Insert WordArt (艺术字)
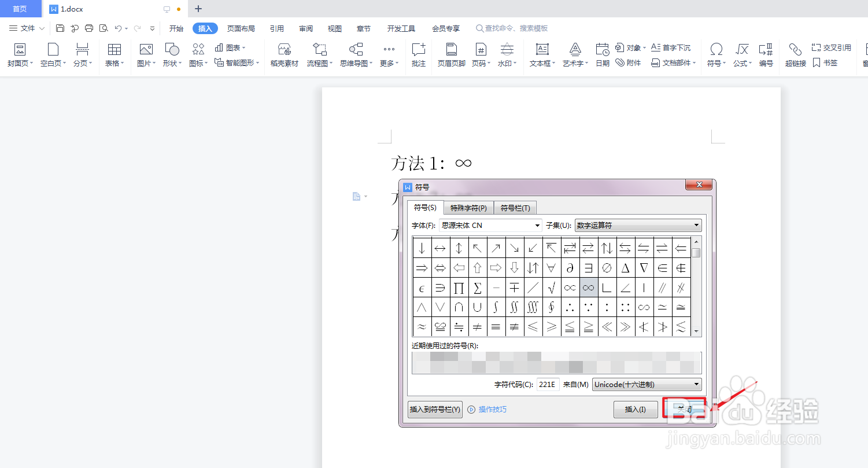Image resolution: width=868 pixels, height=468 pixels. pos(575,56)
